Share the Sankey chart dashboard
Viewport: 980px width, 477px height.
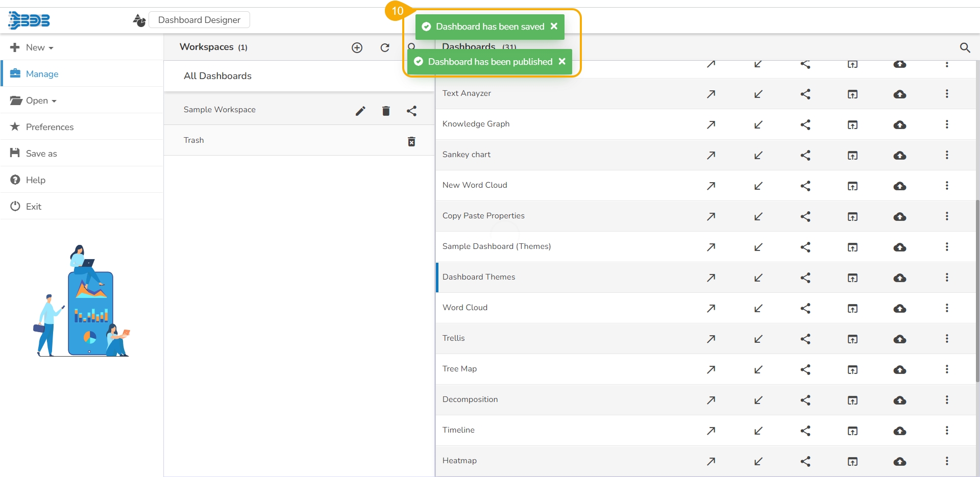[x=805, y=155]
